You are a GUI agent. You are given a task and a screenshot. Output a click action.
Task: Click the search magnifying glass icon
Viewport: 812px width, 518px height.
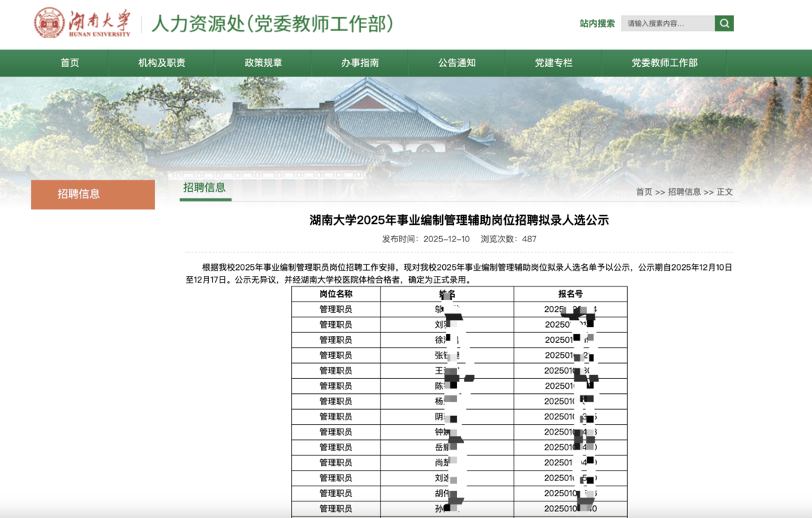click(723, 23)
